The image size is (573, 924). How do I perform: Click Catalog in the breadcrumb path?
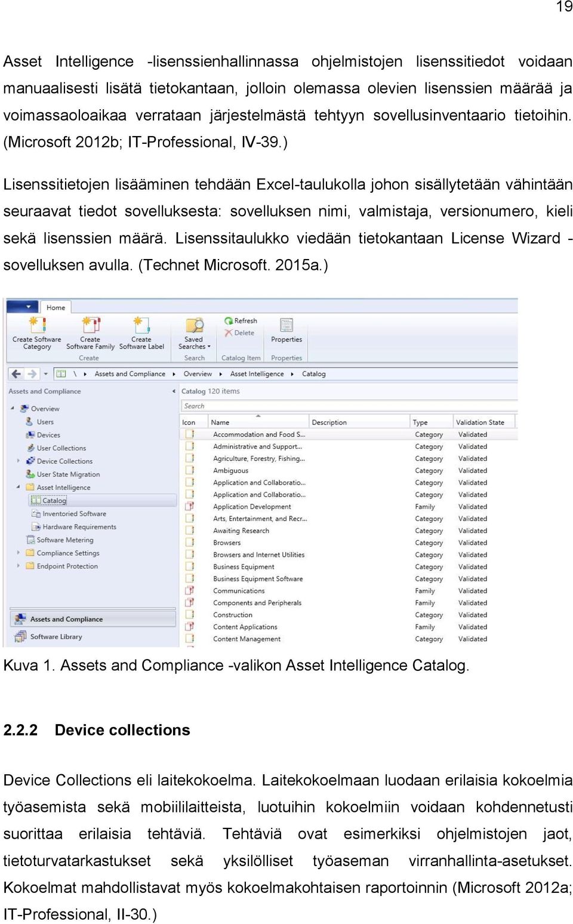coord(313,374)
